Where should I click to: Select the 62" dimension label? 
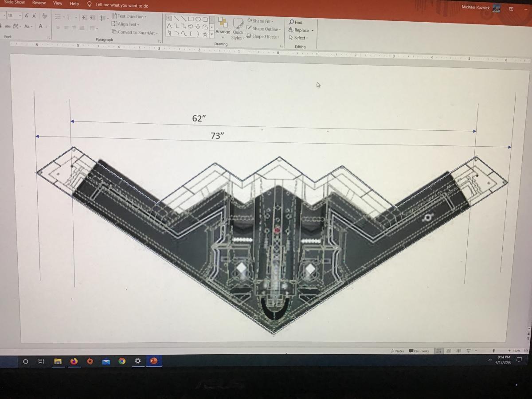point(199,118)
